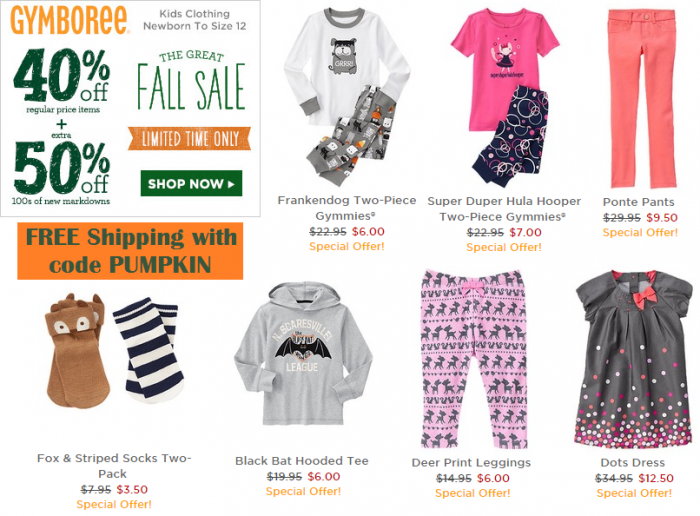700x516 pixels.
Task: Click the Ponte Pants title link
Action: [x=640, y=201]
